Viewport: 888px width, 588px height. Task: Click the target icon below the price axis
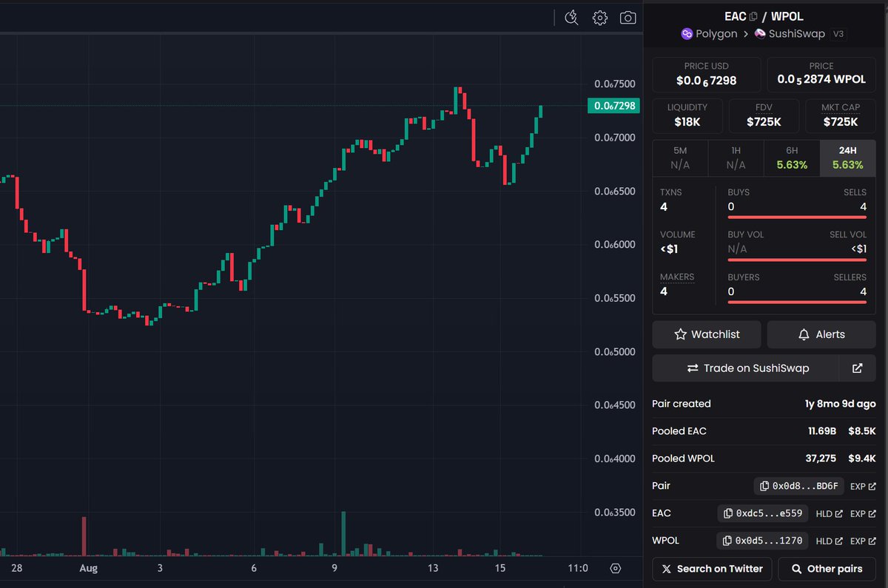pos(616,568)
